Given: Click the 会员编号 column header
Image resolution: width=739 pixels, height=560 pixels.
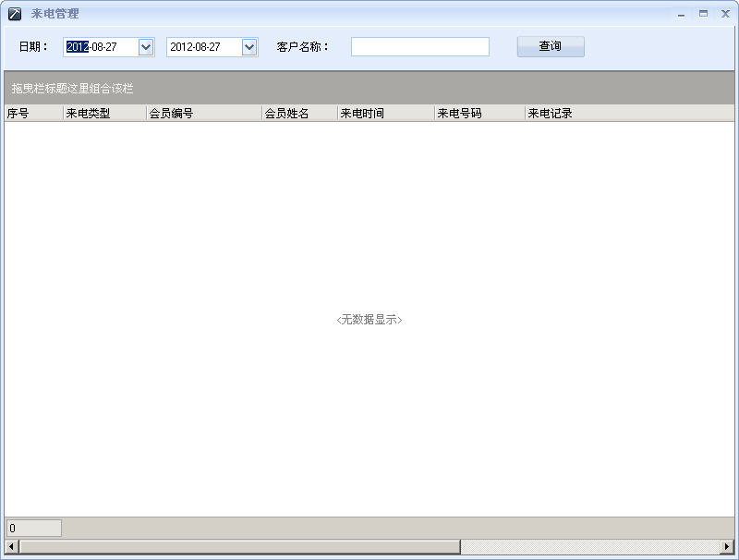Looking at the screenshot, I should click(204, 114).
